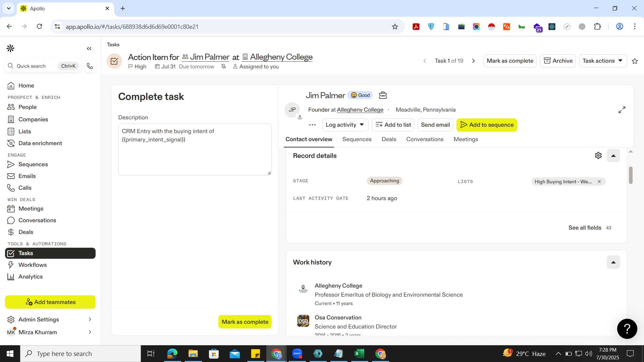The height and width of the screenshot is (362, 644).
Task: Click the header Mark as complete button
Action: point(510,61)
